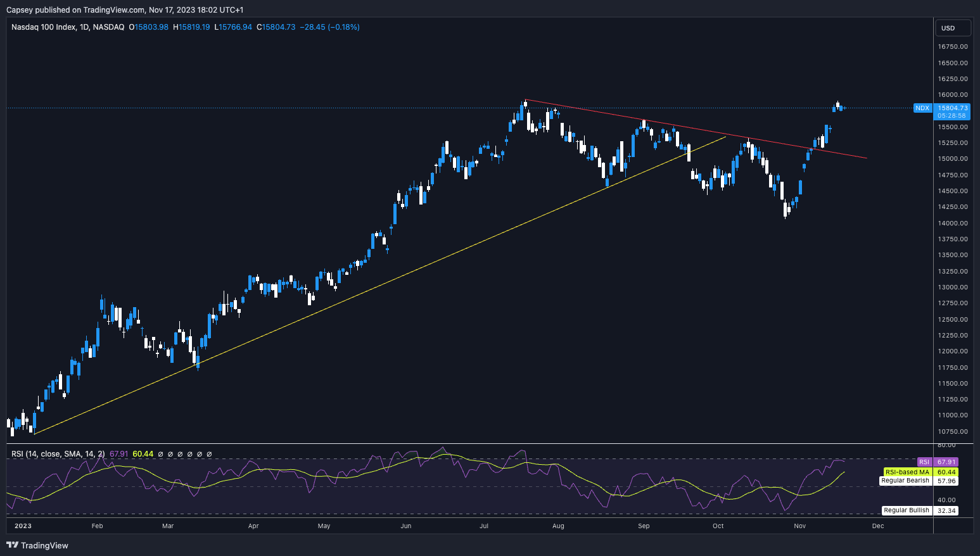
Task: Click the last empty-value symbol in RSI legend
Action: pyautogui.click(x=210, y=454)
